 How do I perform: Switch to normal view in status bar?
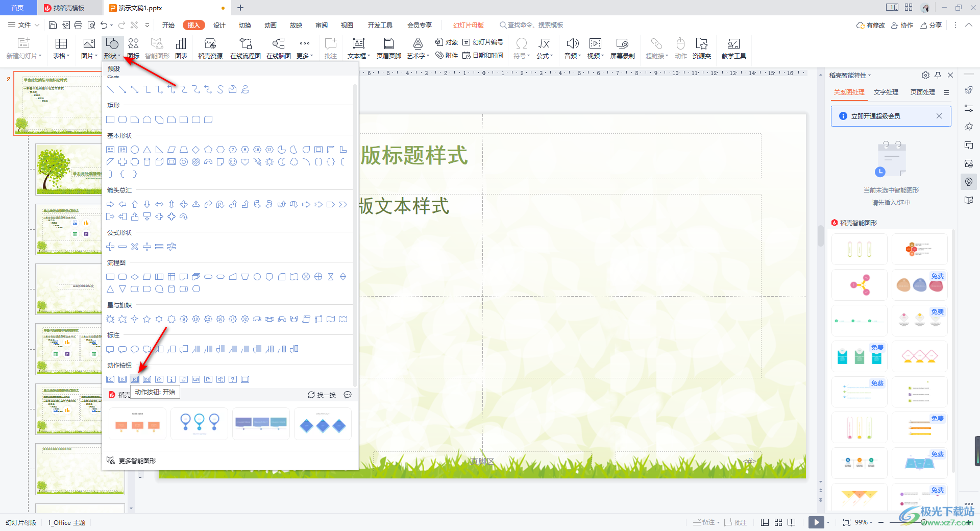[765, 522]
